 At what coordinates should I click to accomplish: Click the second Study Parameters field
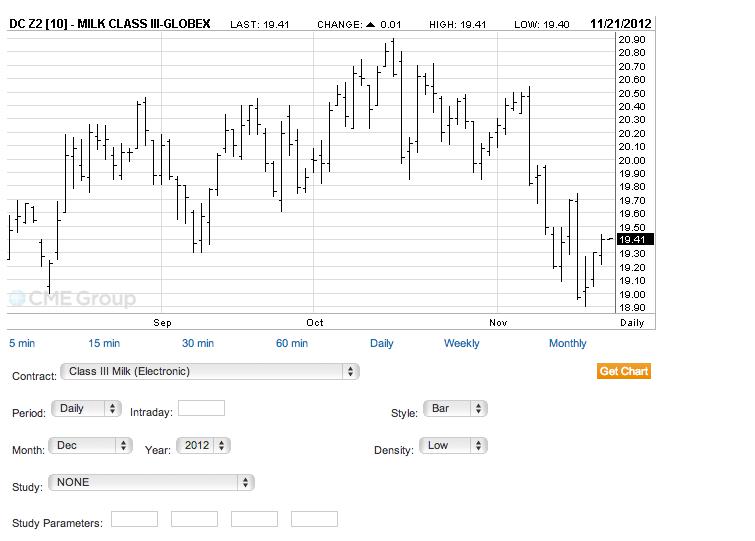[x=194, y=519]
